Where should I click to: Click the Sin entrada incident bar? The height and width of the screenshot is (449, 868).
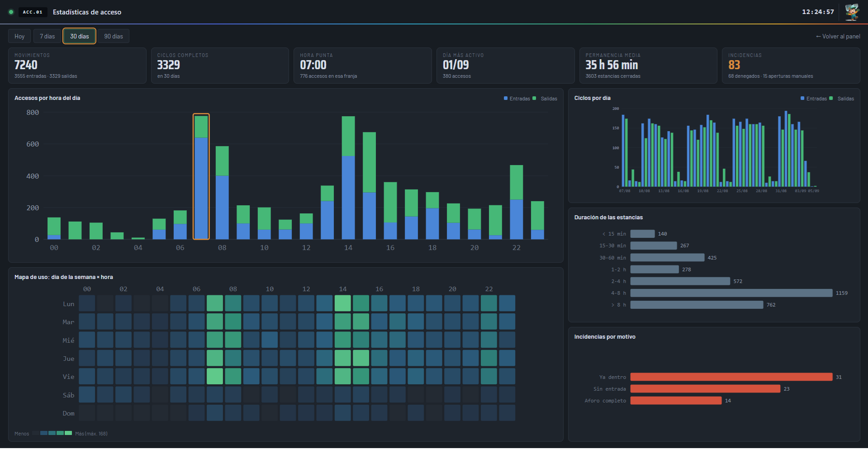point(705,389)
